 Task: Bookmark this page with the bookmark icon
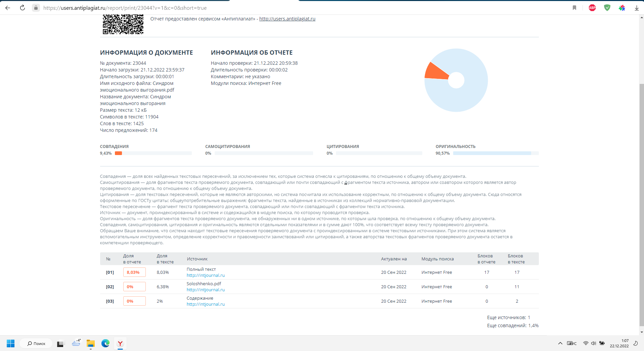point(574,8)
